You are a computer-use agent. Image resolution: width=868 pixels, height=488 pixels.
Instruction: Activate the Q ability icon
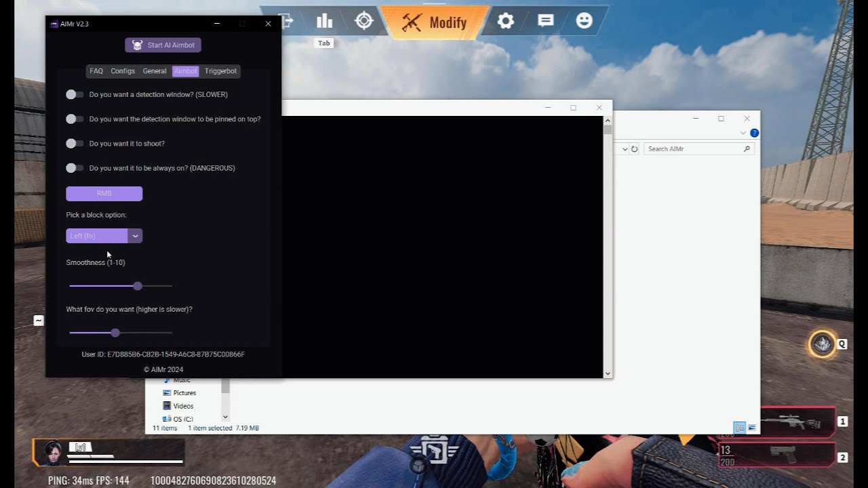[823, 344]
